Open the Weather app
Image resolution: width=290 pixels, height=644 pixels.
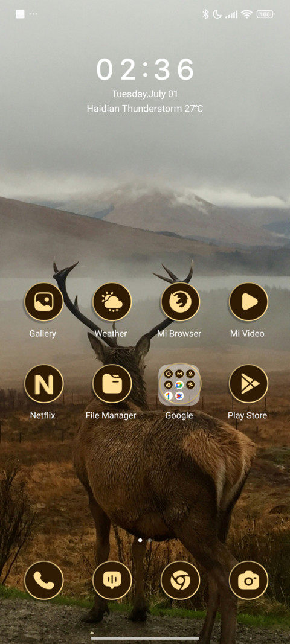pos(112,302)
